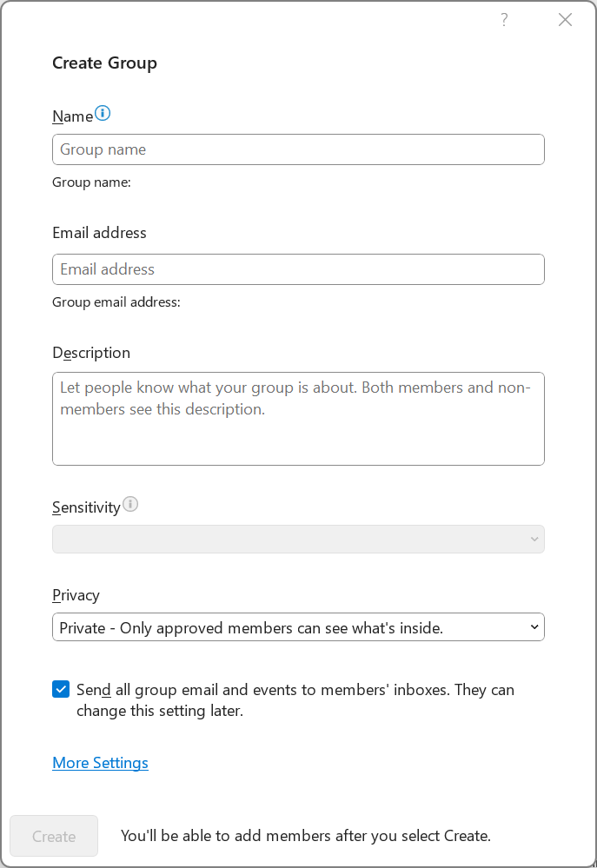
Task: Uncheck Send all group email to inboxes
Action: pos(61,689)
